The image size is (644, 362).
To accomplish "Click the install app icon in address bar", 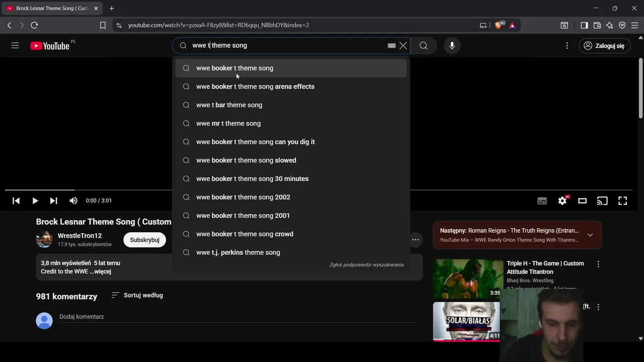I will [x=483, y=25].
